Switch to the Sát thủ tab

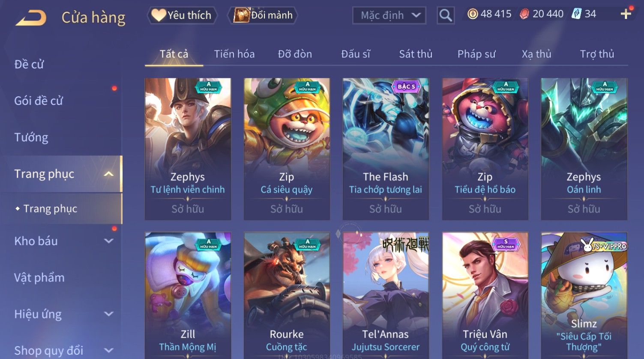[416, 54]
